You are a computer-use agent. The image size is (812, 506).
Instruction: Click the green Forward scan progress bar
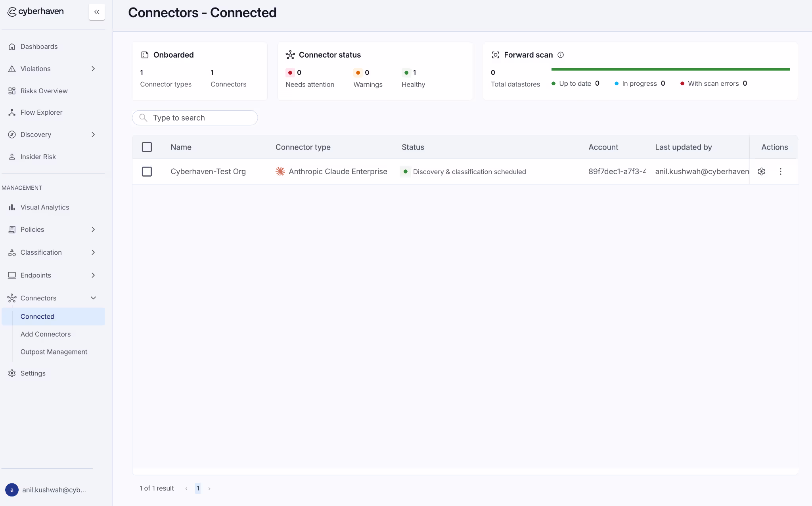[670, 69]
